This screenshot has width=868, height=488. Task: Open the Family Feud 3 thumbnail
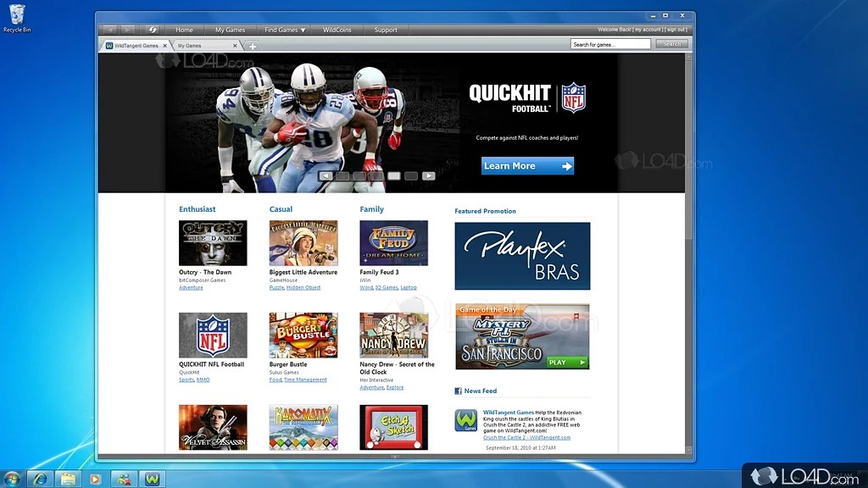(x=393, y=243)
